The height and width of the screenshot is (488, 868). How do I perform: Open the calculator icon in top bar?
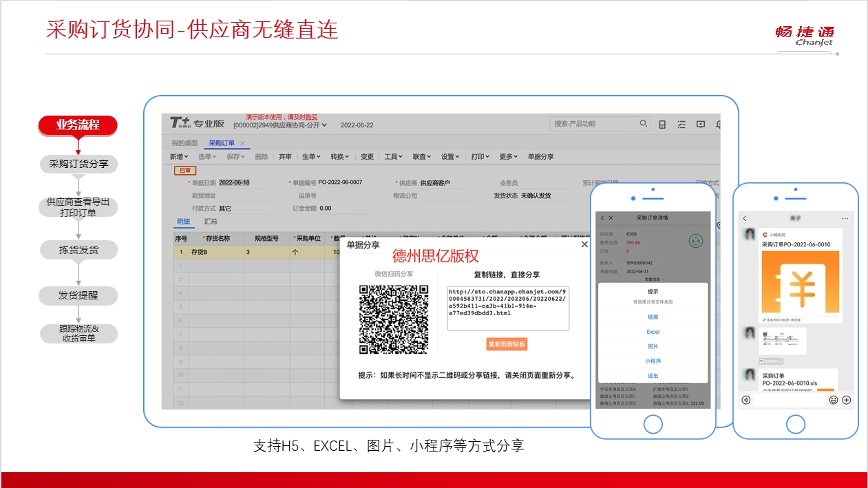click(662, 125)
